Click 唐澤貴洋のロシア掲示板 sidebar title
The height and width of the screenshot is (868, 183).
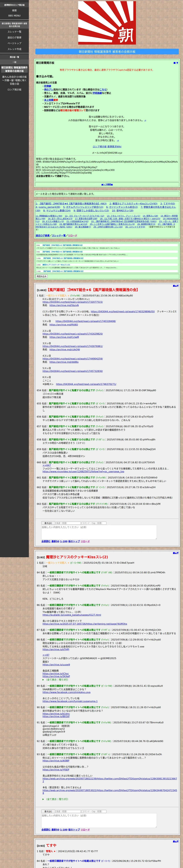(x=14, y=5)
